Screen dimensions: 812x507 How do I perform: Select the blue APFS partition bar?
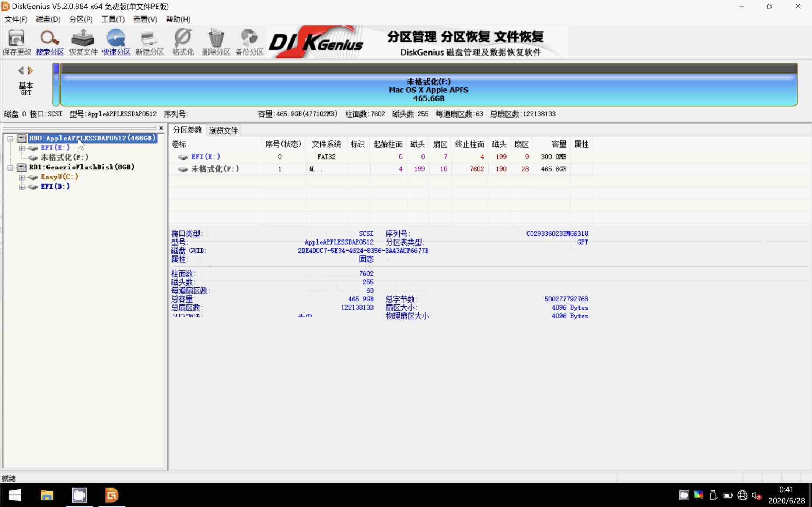(x=428, y=90)
